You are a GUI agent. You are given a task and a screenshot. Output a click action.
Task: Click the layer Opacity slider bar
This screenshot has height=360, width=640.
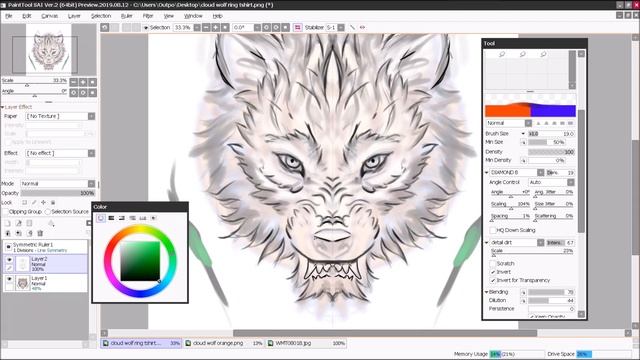58,193
